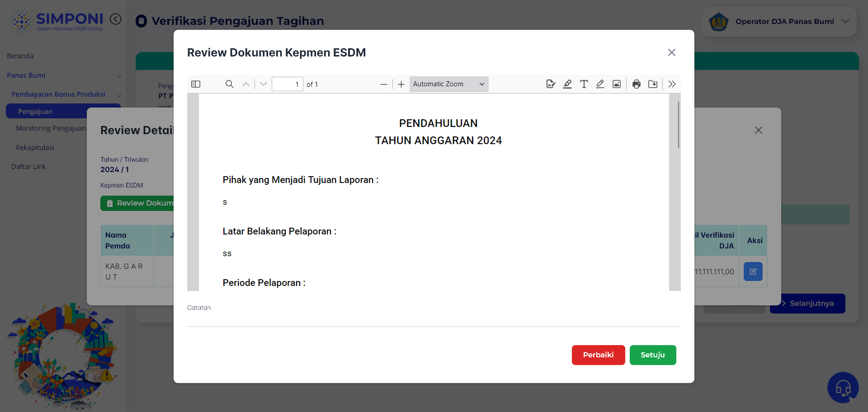Click 'Latar Belakang Pelaporan :' text

(279, 231)
